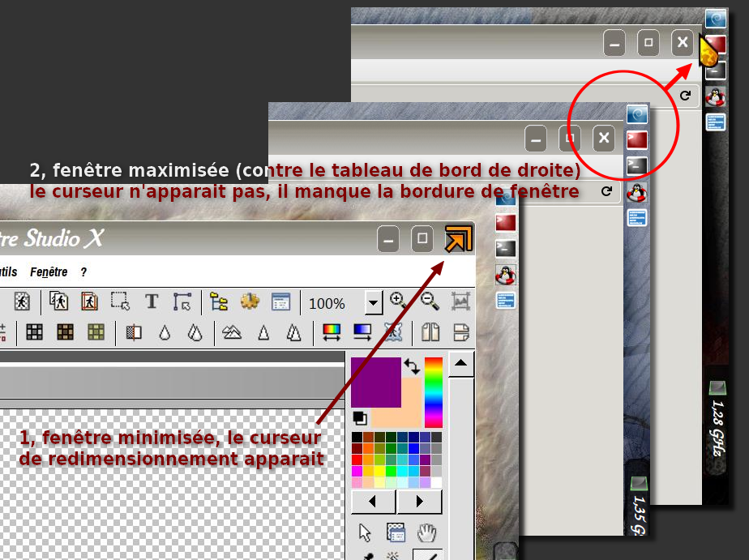The image size is (749, 560).
Task: Click the purple foreground color square
Action: pos(376,383)
